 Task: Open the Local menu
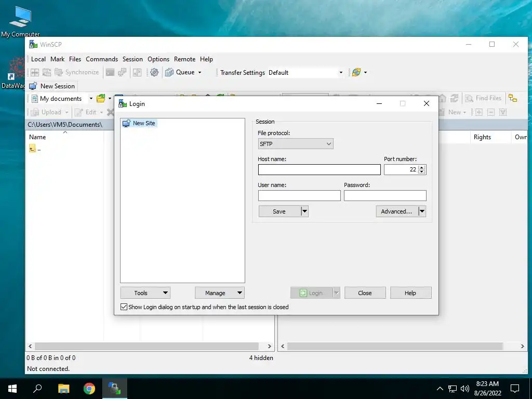(38, 59)
